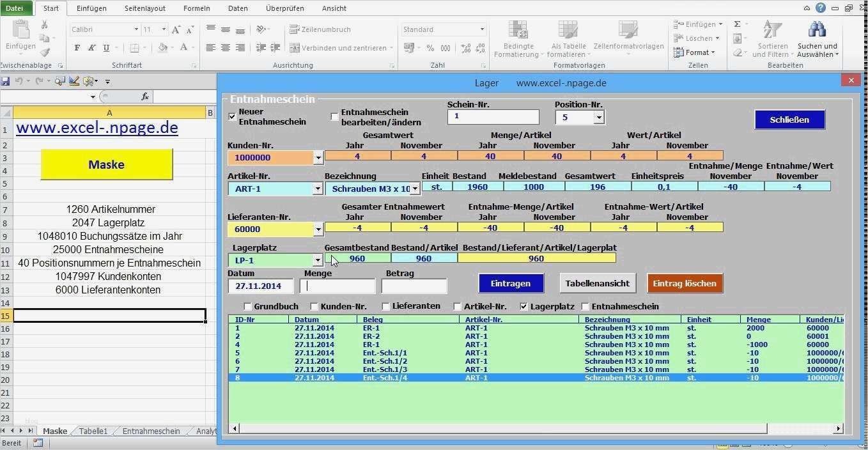Click the Underline formatting icon

(x=106, y=48)
